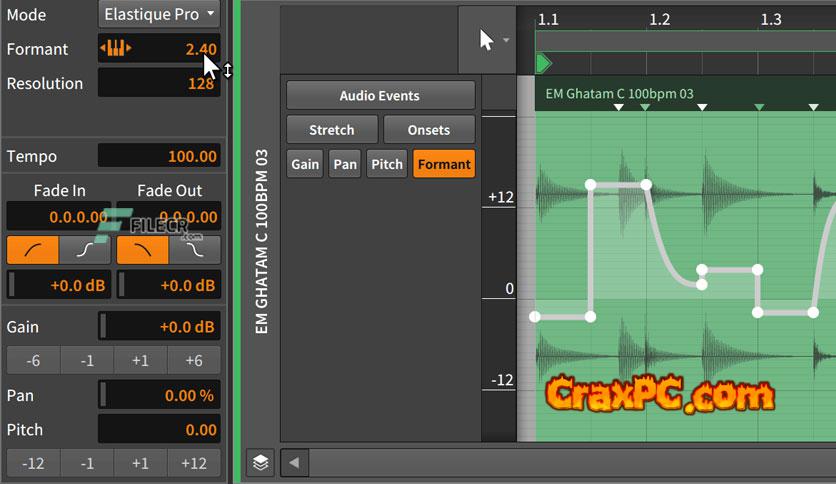Click the layers stack icon
Viewport: 836px width, 484px height.
pos(260,462)
